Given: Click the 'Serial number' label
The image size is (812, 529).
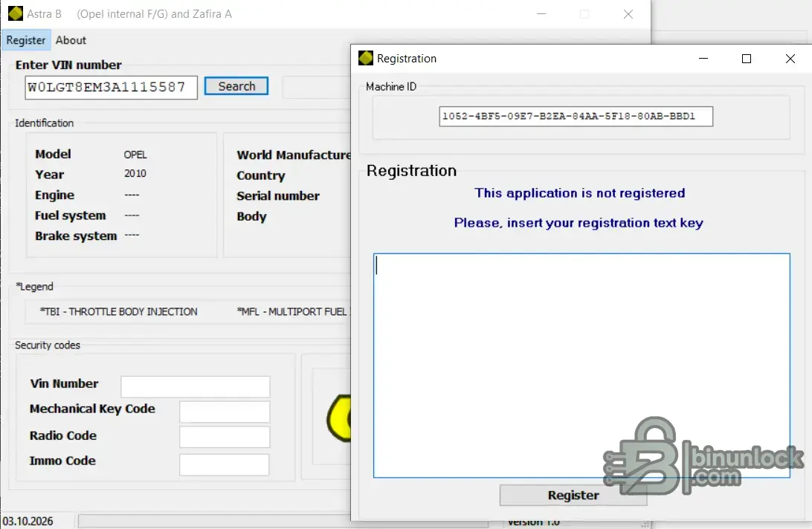Looking at the screenshot, I should [x=278, y=196].
